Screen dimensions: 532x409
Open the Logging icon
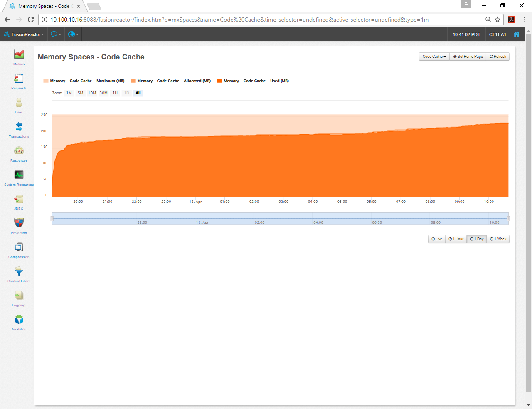[19, 295]
